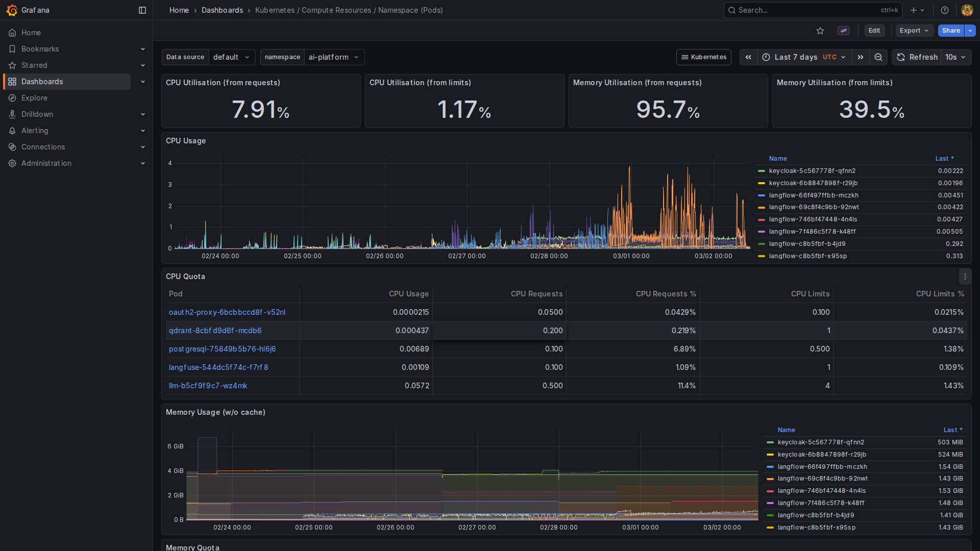Open CPU Quota panel menu dots
The image size is (980, 551).
click(965, 277)
